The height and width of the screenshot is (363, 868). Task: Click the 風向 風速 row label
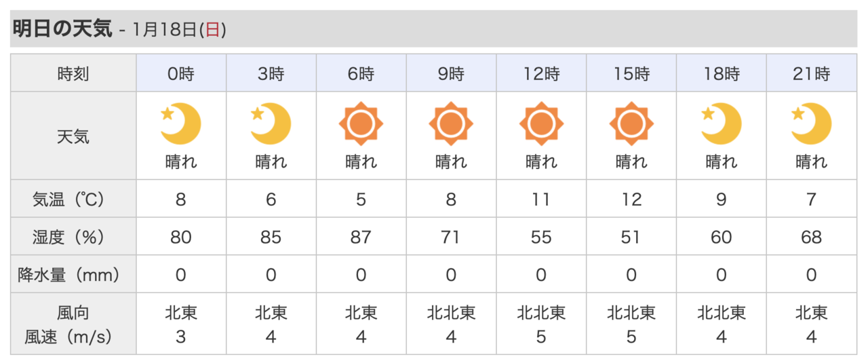pos(73,324)
